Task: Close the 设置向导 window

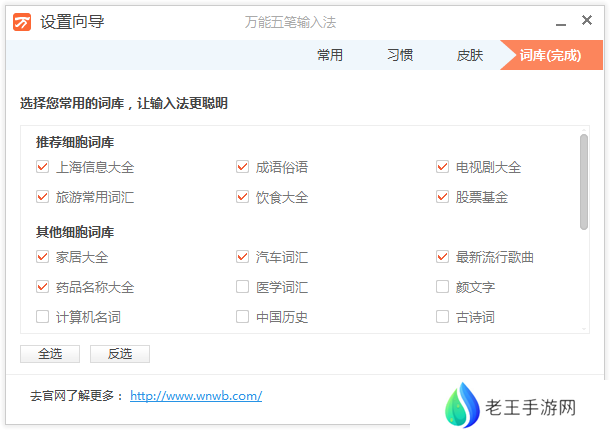Action: click(x=587, y=20)
